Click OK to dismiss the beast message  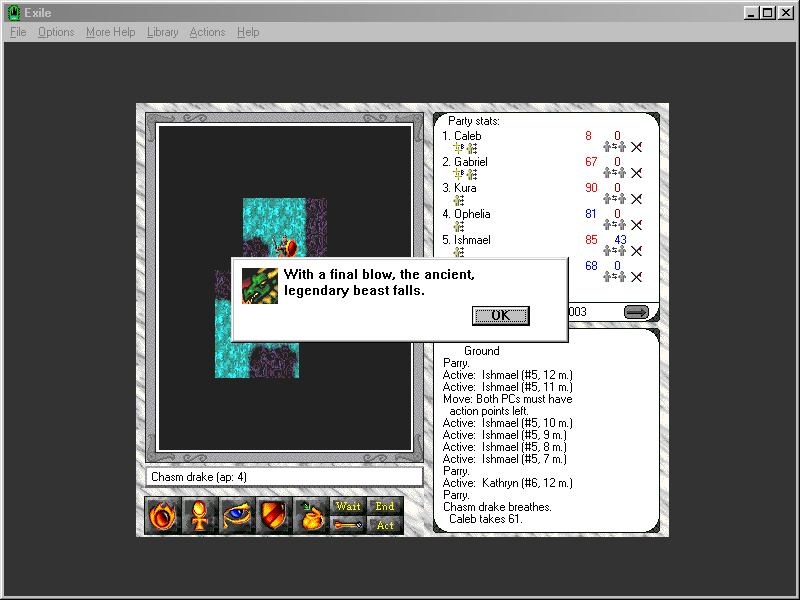501,315
